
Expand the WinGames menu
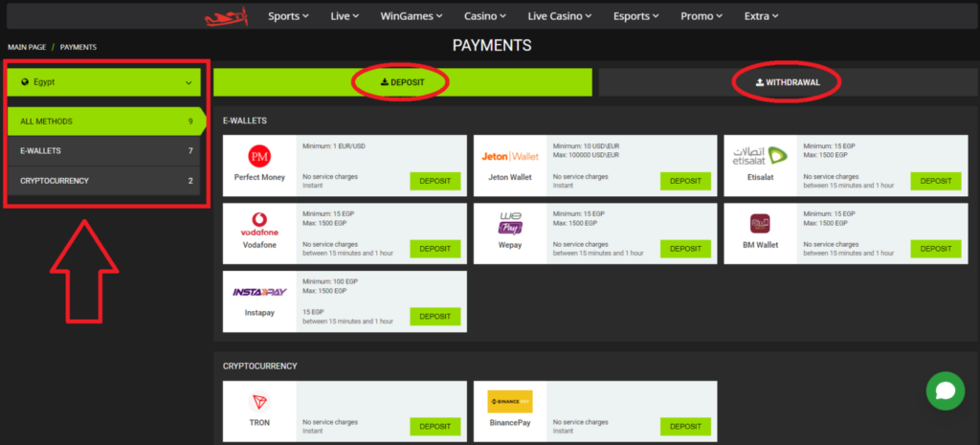(412, 16)
